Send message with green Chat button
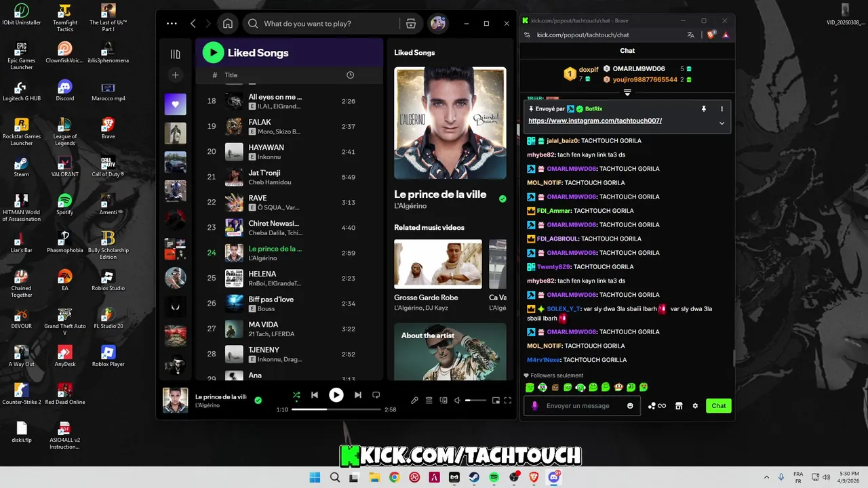Screen dimensions: 868x488 (719, 406)
